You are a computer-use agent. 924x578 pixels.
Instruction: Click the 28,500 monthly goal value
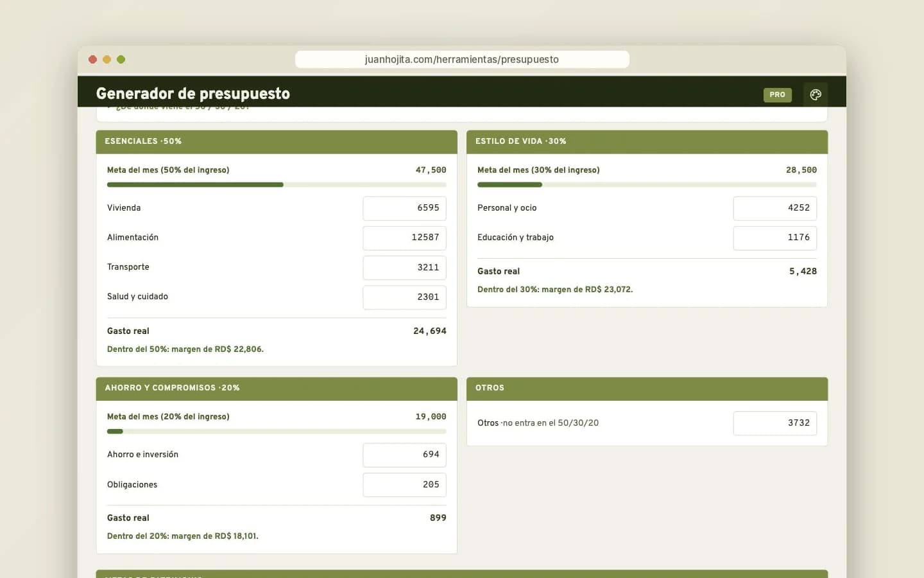[x=801, y=170]
